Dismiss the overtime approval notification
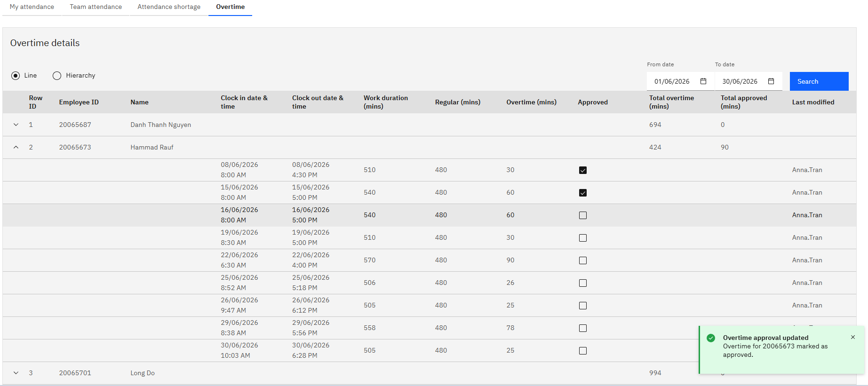 (x=853, y=337)
